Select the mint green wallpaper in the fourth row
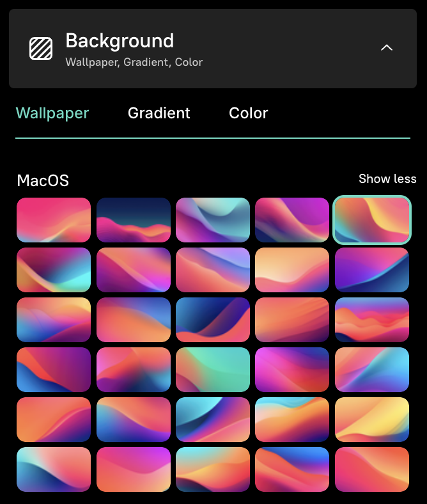 click(x=213, y=370)
